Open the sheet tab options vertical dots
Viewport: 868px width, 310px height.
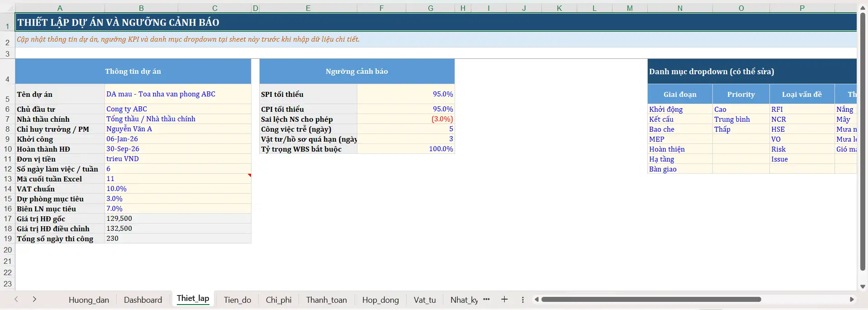[x=522, y=300]
